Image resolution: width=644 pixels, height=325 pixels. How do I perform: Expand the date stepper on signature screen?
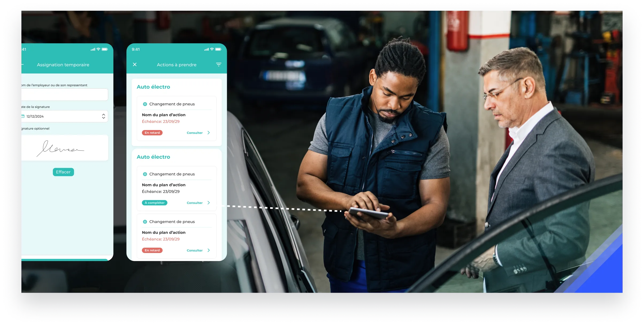pyautogui.click(x=104, y=116)
